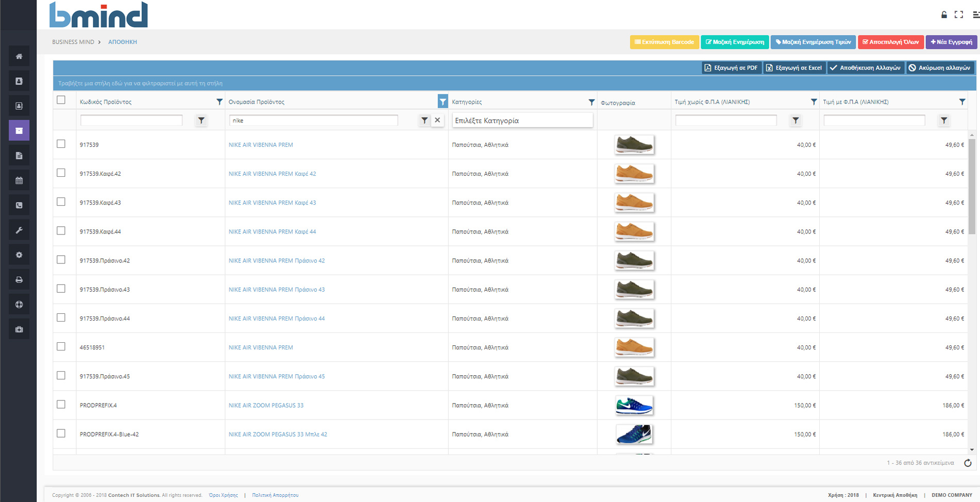Select the highlighted warehouse box sidebar icon
The image size is (980, 502).
pos(19,130)
